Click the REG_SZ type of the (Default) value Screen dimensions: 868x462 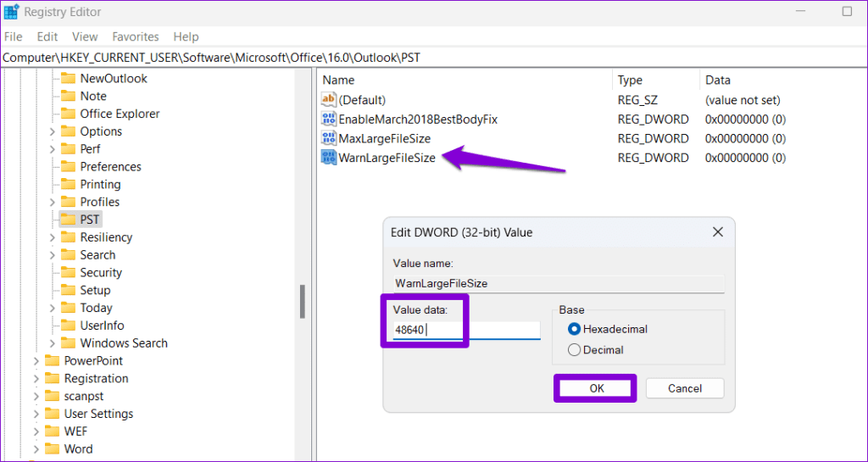coord(637,100)
